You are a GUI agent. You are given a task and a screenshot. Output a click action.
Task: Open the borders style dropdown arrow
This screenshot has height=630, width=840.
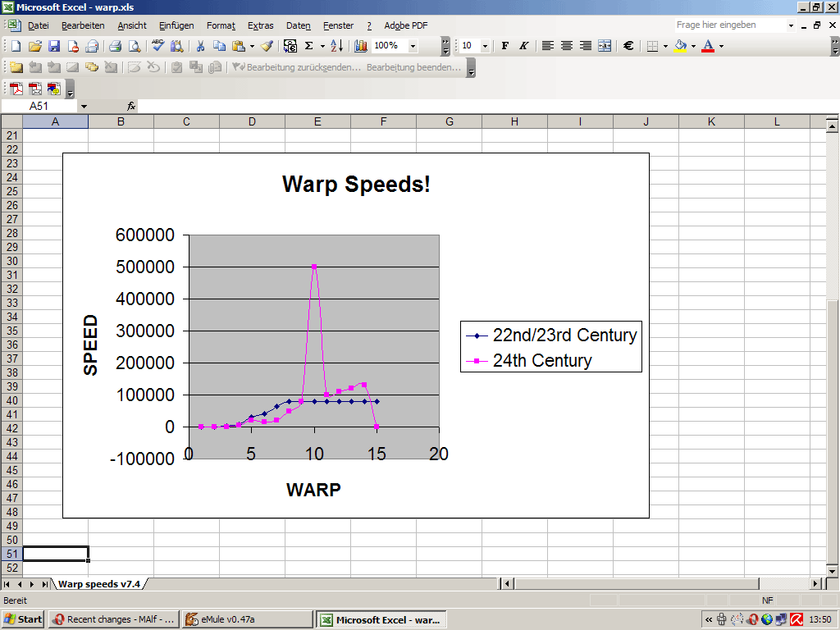tap(665, 46)
